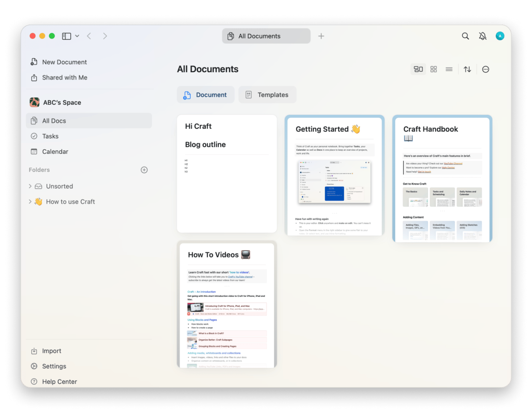Add a new folder with plus icon
532x415 pixels.
pos(144,170)
